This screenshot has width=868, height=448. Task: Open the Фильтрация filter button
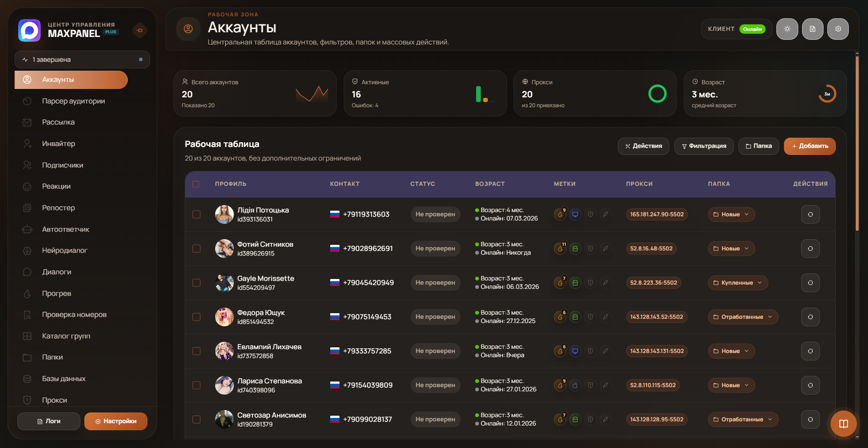[704, 146]
